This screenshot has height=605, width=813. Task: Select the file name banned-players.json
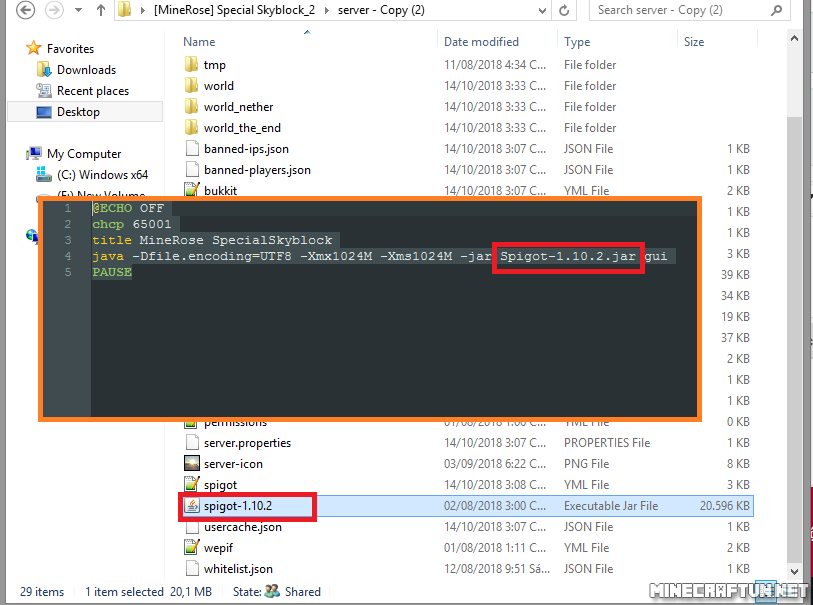pos(257,170)
